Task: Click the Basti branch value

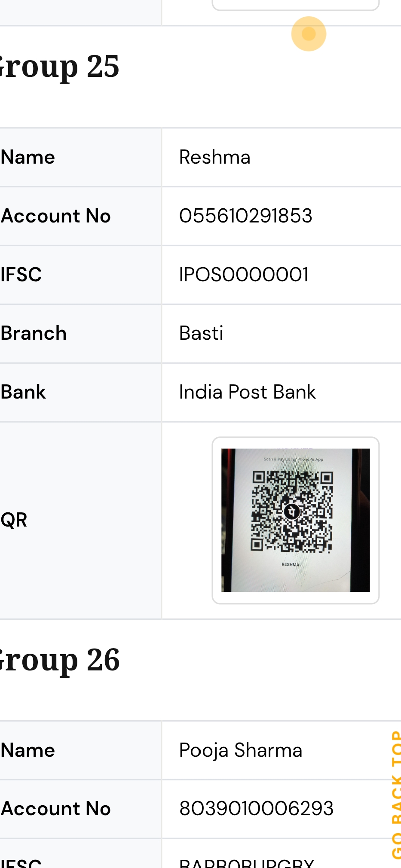Action: point(201,334)
